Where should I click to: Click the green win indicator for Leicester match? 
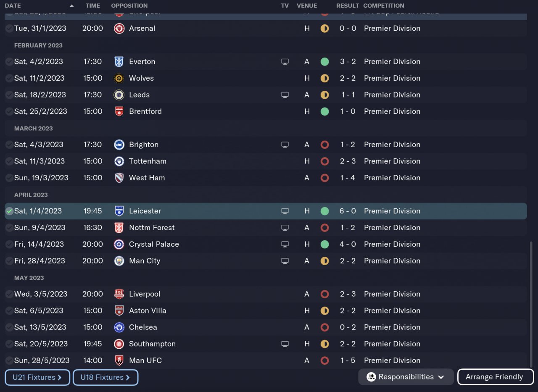coord(324,211)
